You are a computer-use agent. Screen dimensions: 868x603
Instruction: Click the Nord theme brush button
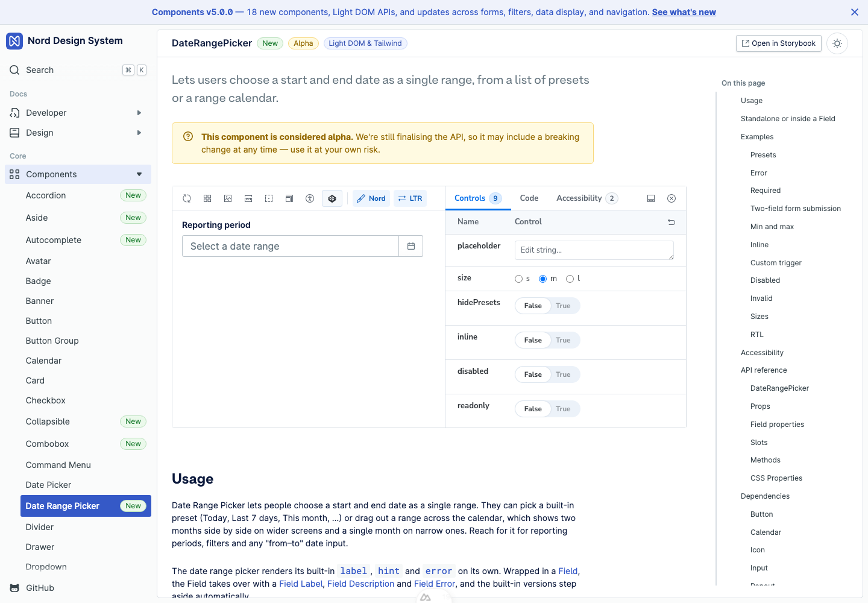pos(371,198)
